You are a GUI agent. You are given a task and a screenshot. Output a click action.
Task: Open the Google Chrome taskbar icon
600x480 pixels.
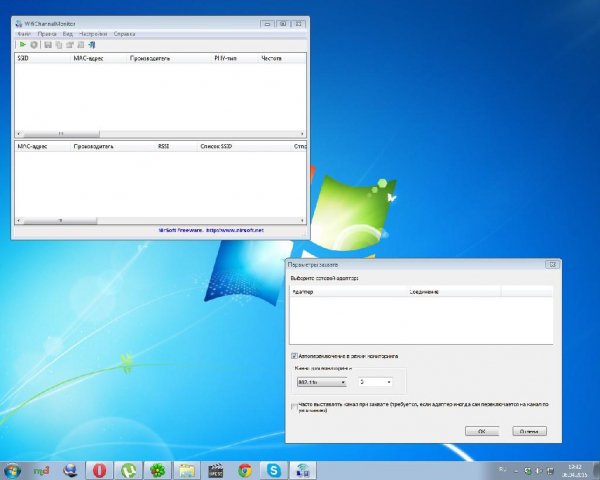click(245, 470)
